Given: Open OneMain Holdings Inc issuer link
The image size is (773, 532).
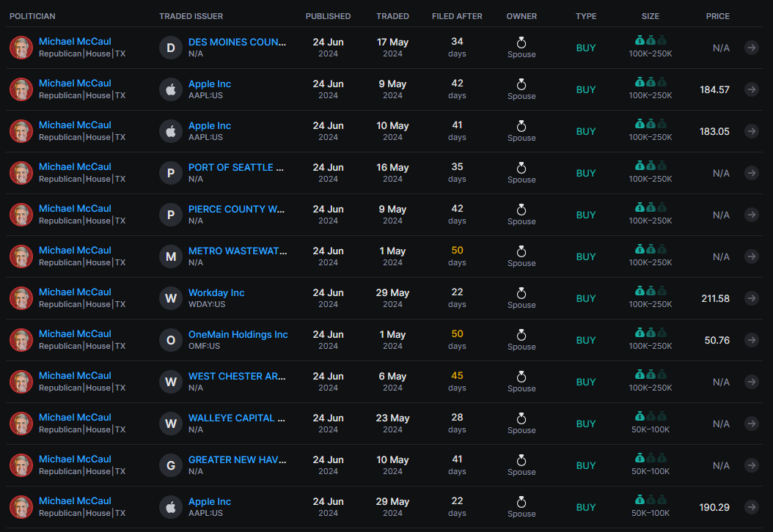Looking at the screenshot, I should [238, 334].
